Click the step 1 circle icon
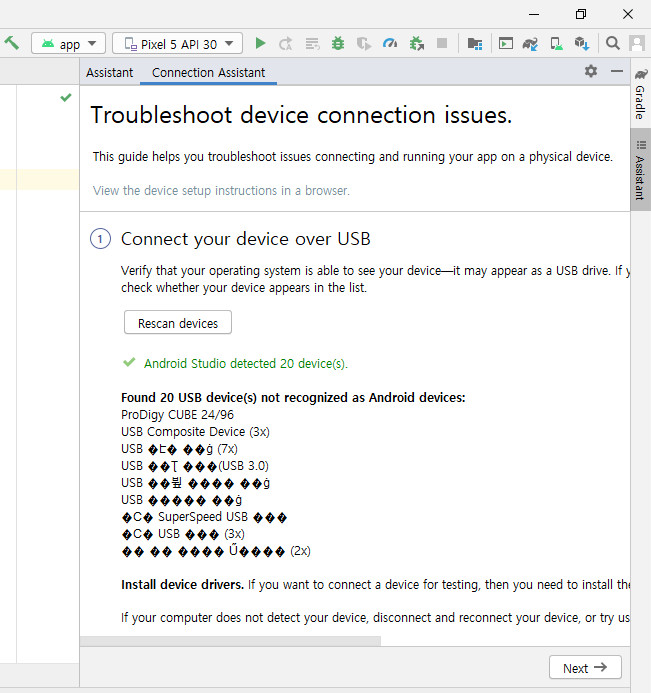 point(100,239)
